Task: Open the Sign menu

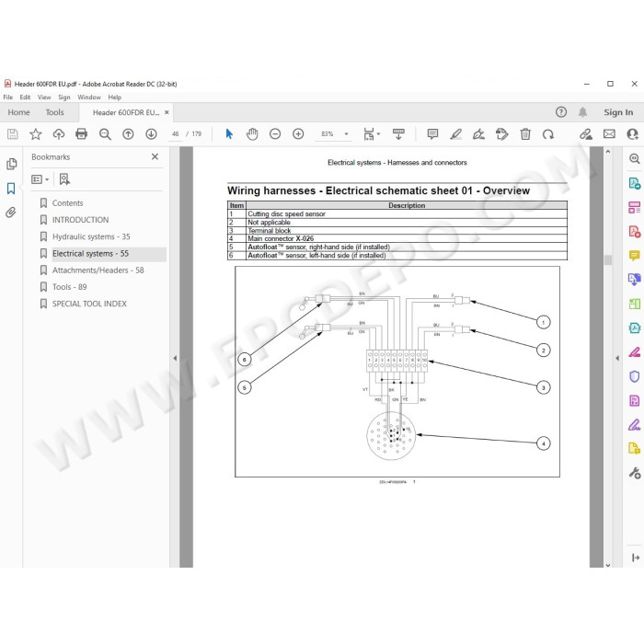Action: (64, 98)
